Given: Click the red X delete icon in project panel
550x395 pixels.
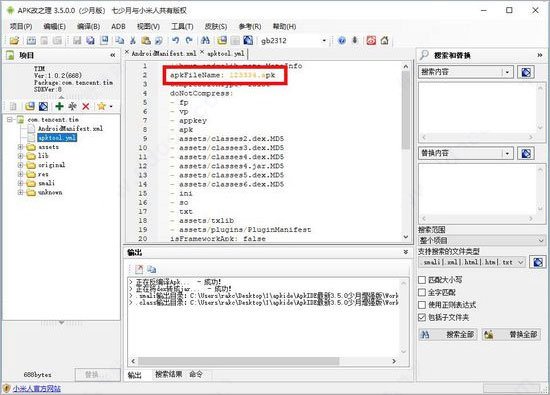Looking at the screenshot, I should (86, 106).
